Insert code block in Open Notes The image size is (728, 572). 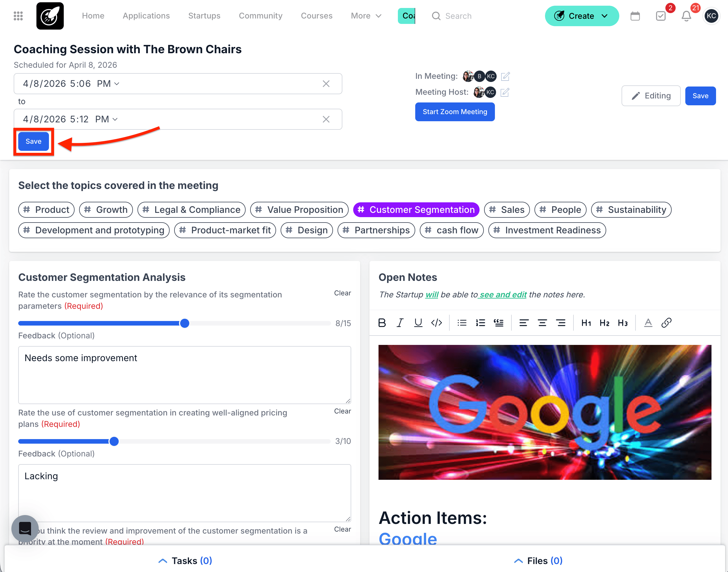(x=436, y=323)
